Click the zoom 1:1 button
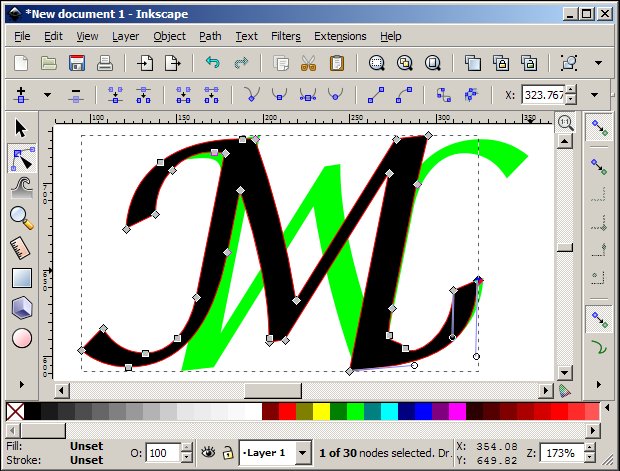Screen dimensions: 620x471 click(565, 123)
